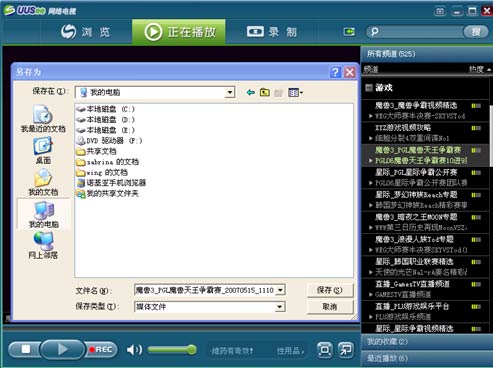
Task: Select 诺基亚手机浏览器 item
Action: point(111,183)
